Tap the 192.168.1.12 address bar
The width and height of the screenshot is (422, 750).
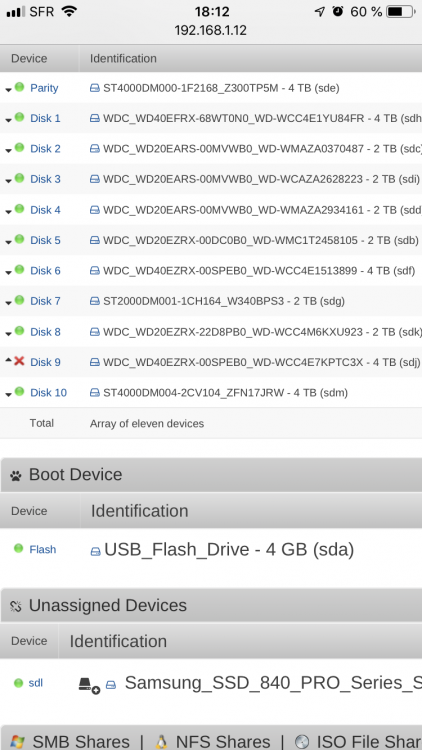tap(211, 31)
